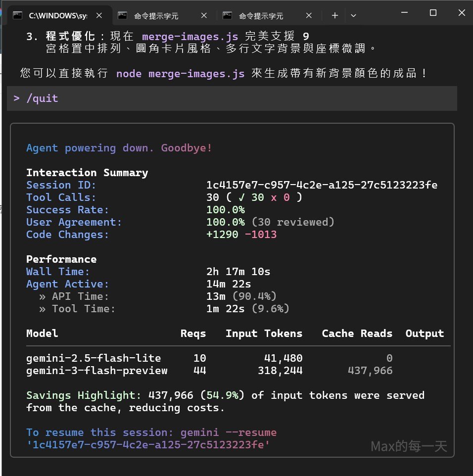Click the console icon on the rightmost tab
473x476 pixels.
pyautogui.click(x=228, y=15)
